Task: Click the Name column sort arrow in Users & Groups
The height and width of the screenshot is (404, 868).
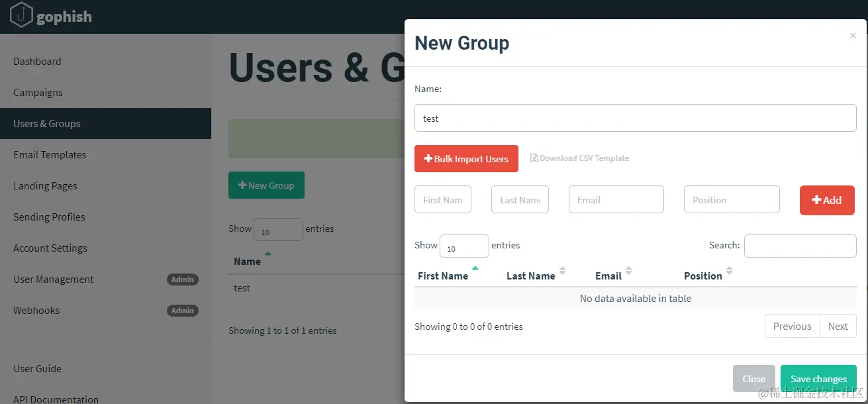Action: click(267, 254)
